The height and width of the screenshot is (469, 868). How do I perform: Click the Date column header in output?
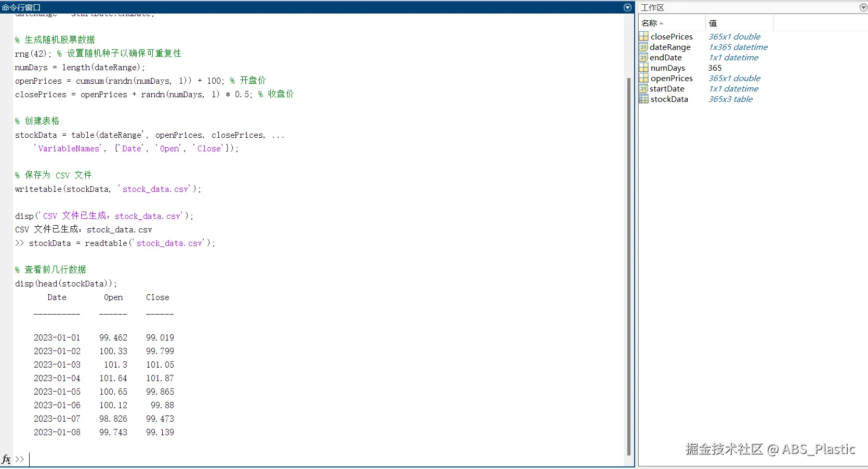pyautogui.click(x=57, y=297)
